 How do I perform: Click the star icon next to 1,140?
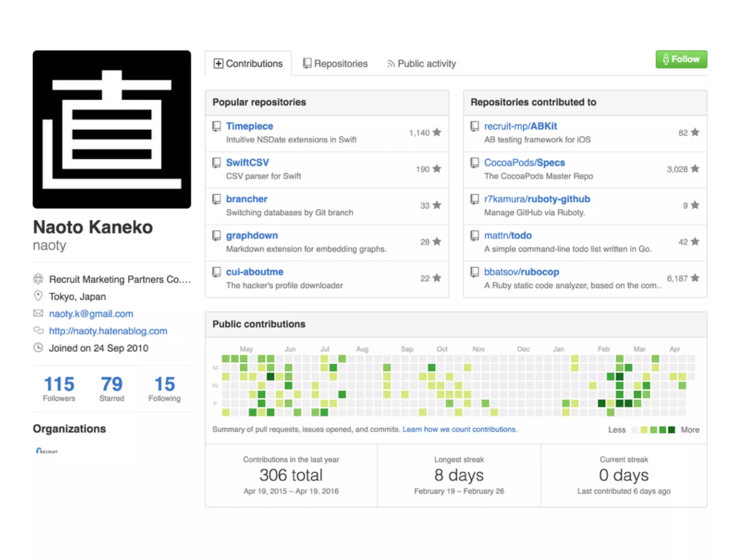(437, 132)
